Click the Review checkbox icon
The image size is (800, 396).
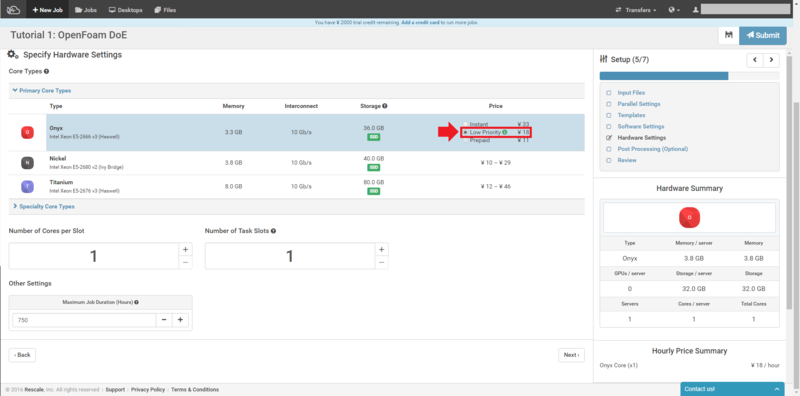[608, 160]
